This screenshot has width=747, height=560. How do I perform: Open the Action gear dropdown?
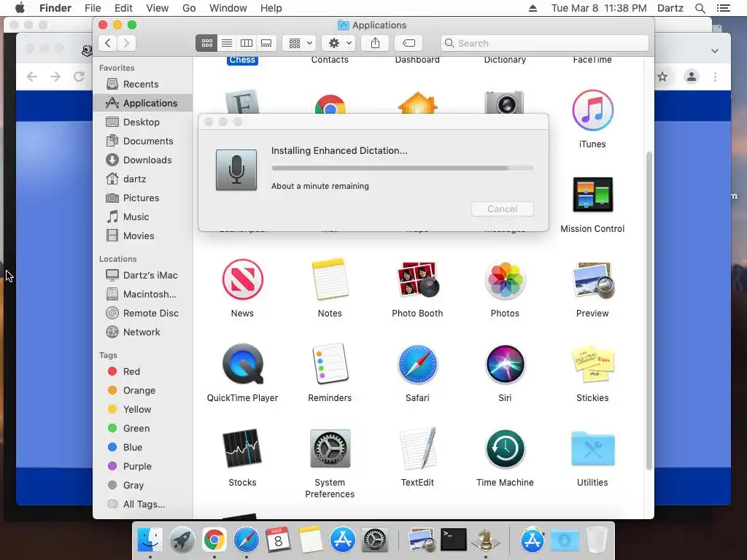338,43
